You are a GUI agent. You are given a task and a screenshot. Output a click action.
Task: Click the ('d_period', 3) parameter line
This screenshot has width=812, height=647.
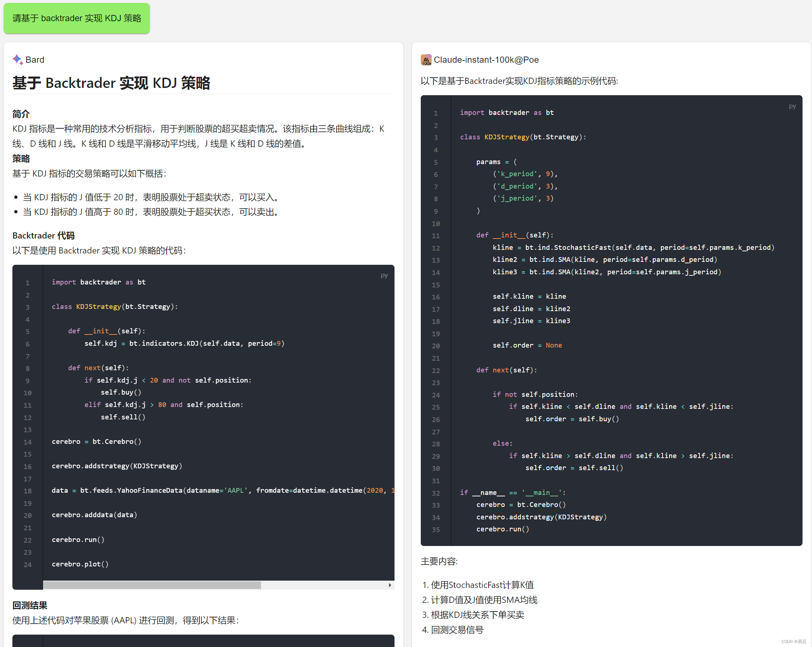525,186
